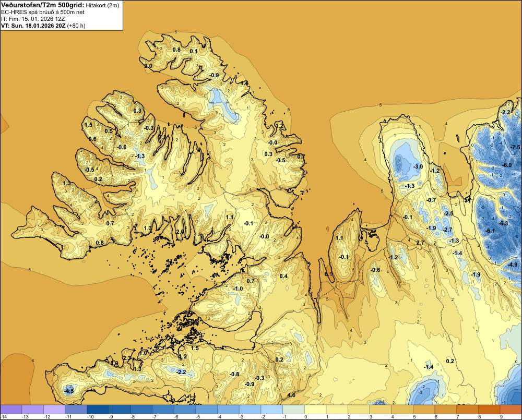
Task: Click the -6.3 temperature value
Action: click(x=504, y=223)
